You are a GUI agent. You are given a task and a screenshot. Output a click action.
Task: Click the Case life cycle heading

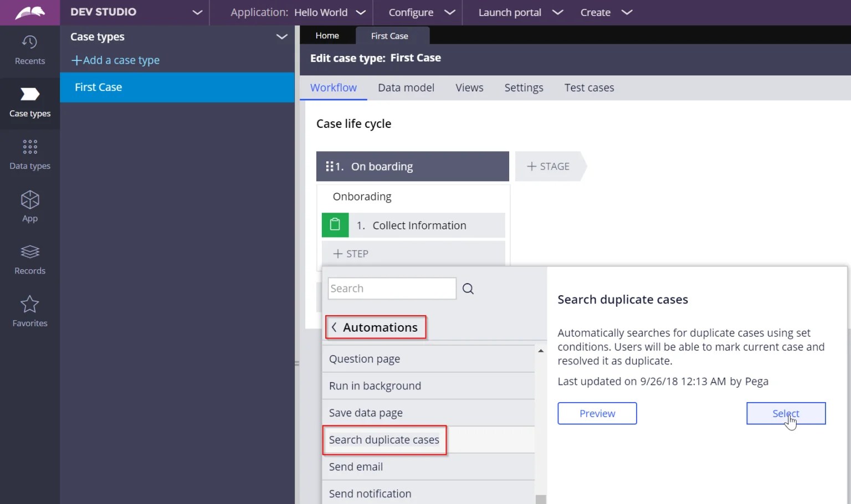(x=353, y=124)
